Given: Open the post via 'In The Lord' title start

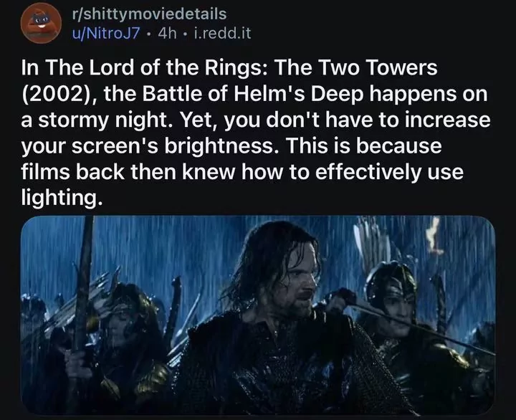Looking at the screenshot, I should (78, 67).
